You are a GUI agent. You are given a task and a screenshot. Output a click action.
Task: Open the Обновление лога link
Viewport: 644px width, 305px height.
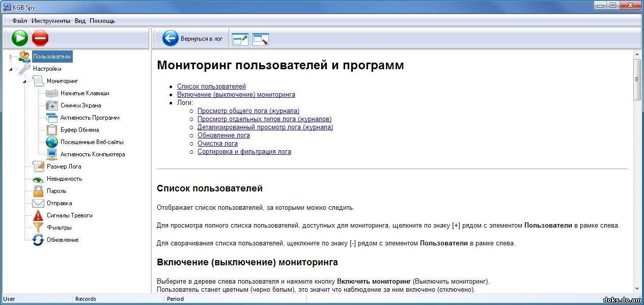[x=223, y=135]
